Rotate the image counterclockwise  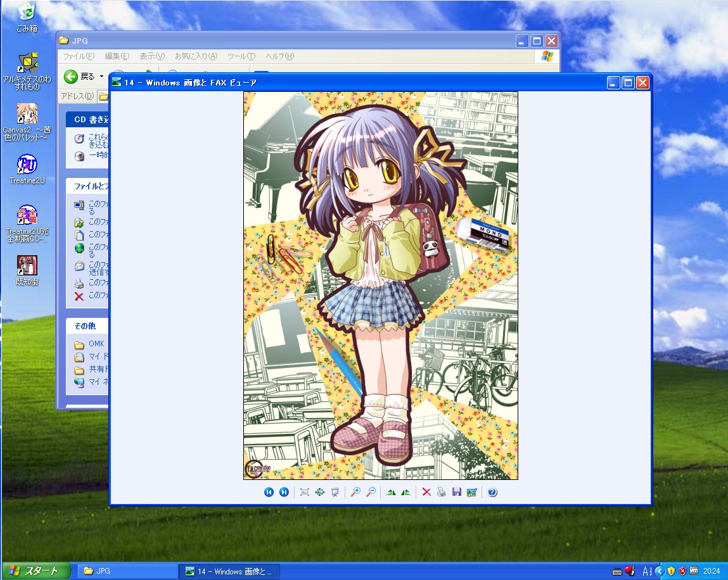[x=406, y=492]
